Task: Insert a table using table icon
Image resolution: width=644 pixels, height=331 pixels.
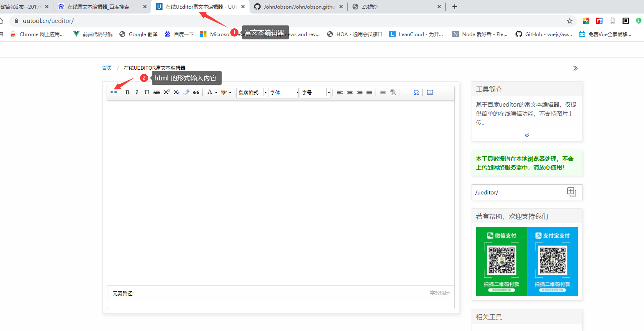Action: tap(430, 92)
